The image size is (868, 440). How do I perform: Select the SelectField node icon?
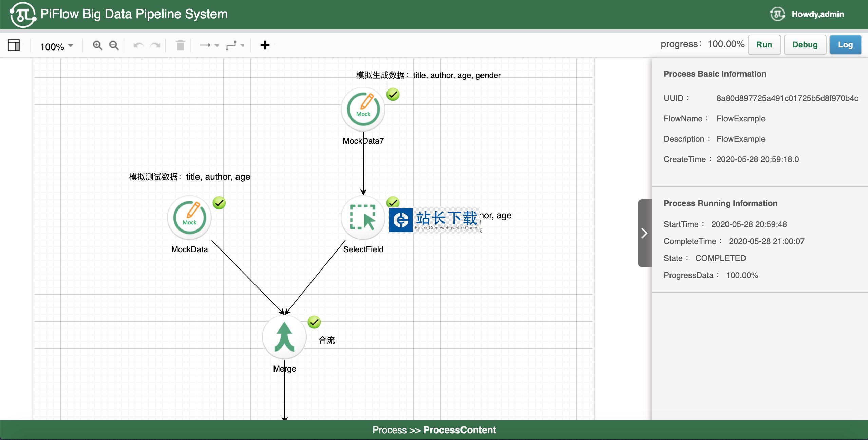(363, 218)
